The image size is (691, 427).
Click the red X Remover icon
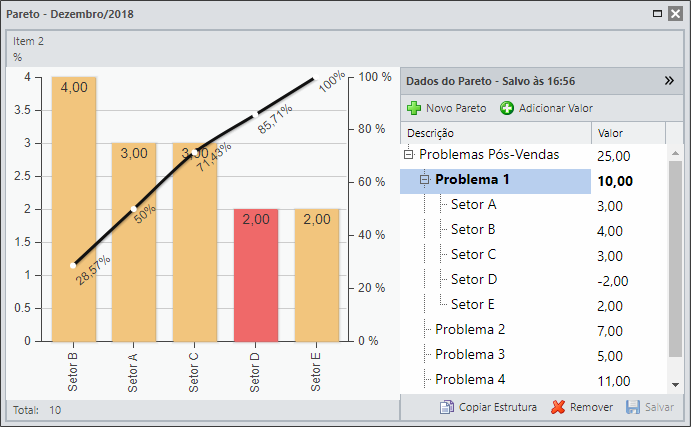(x=558, y=407)
